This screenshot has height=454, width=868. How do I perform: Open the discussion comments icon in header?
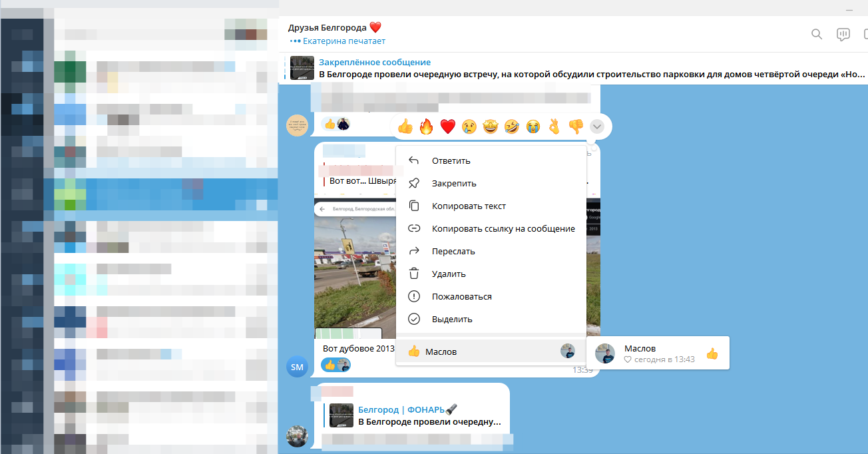(843, 35)
